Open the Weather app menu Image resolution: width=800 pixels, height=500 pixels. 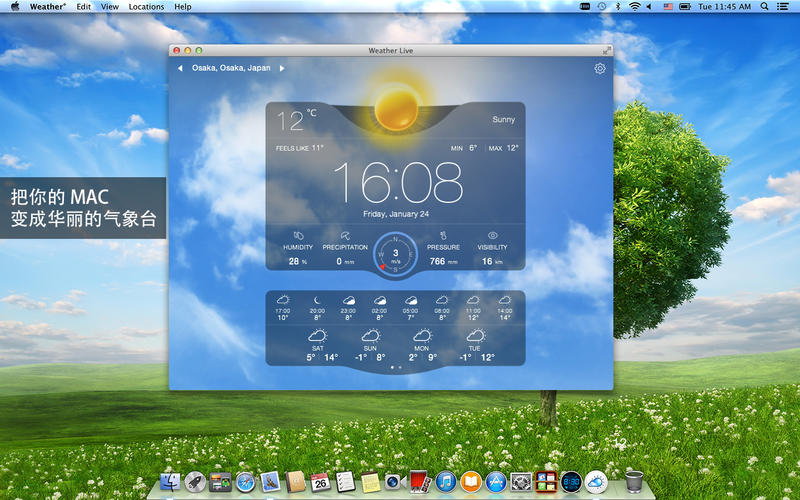[x=47, y=7]
